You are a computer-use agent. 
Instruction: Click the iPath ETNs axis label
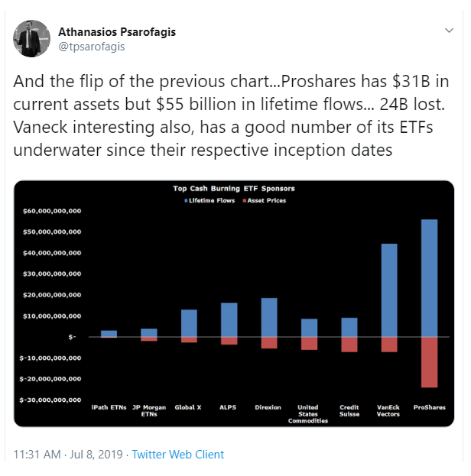click(109, 407)
